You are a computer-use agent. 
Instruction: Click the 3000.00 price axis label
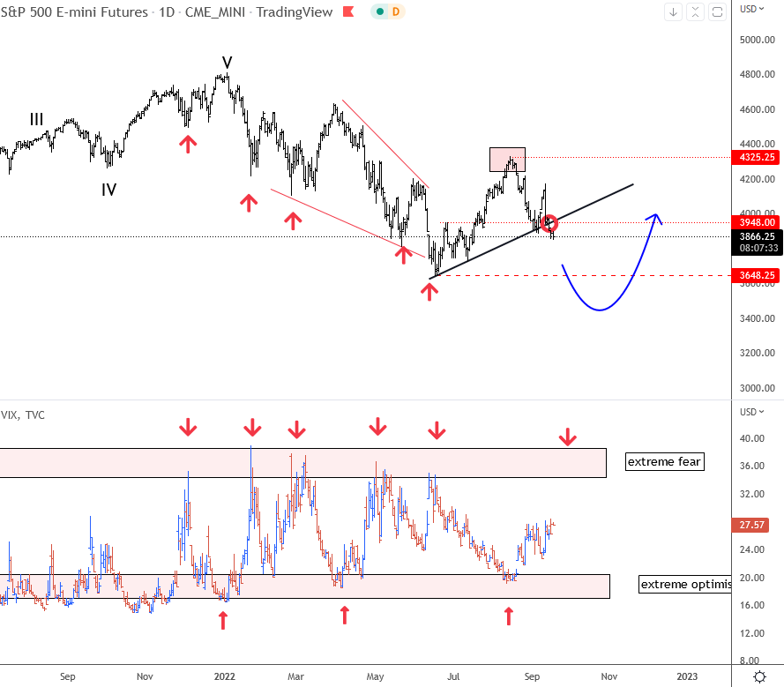pos(757,388)
